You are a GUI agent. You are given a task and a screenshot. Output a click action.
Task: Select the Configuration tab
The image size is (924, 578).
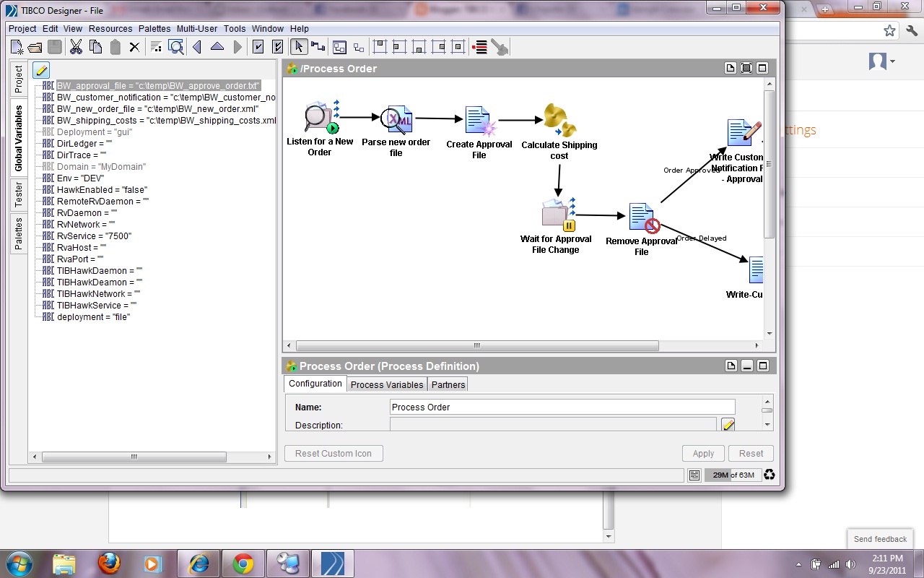click(315, 384)
